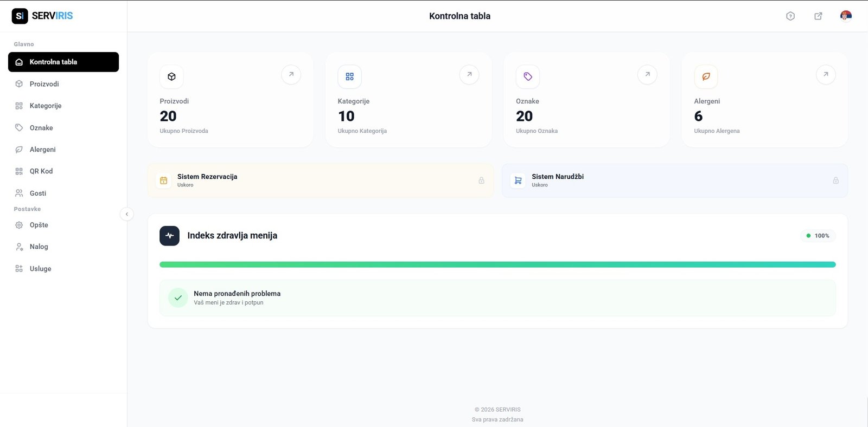Collapse the sidebar with chevron button
The width and height of the screenshot is (868, 427).
pos(126,214)
